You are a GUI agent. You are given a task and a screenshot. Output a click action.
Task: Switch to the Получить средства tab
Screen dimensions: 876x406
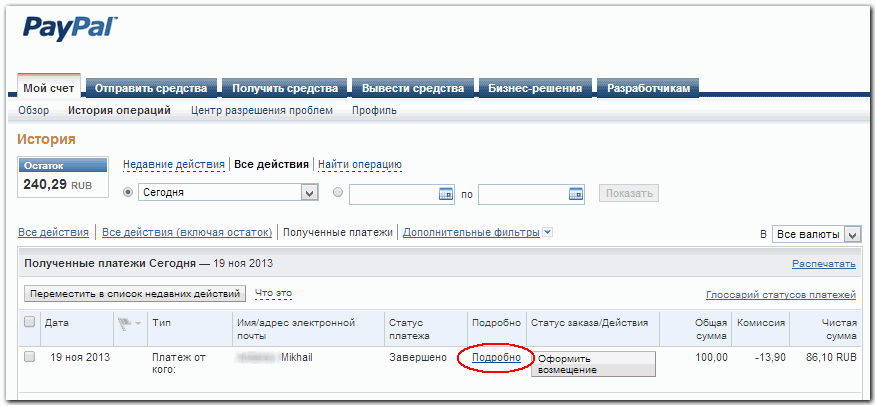coord(285,88)
